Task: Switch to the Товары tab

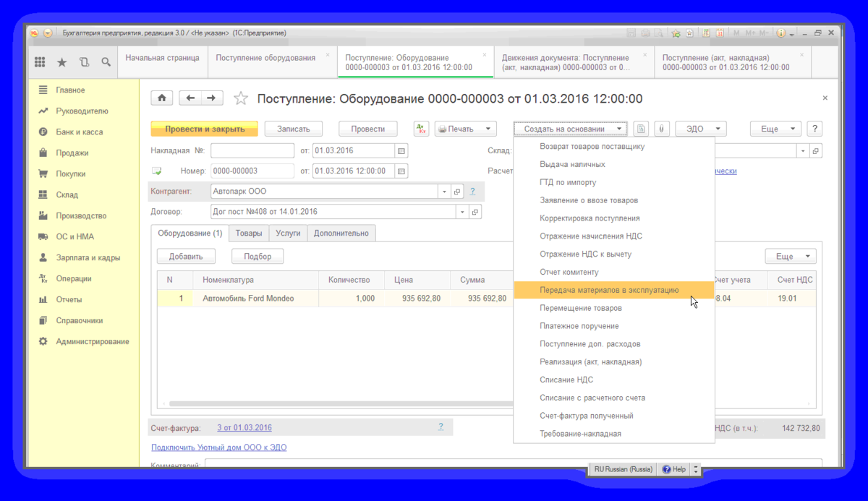Action: [249, 233]
